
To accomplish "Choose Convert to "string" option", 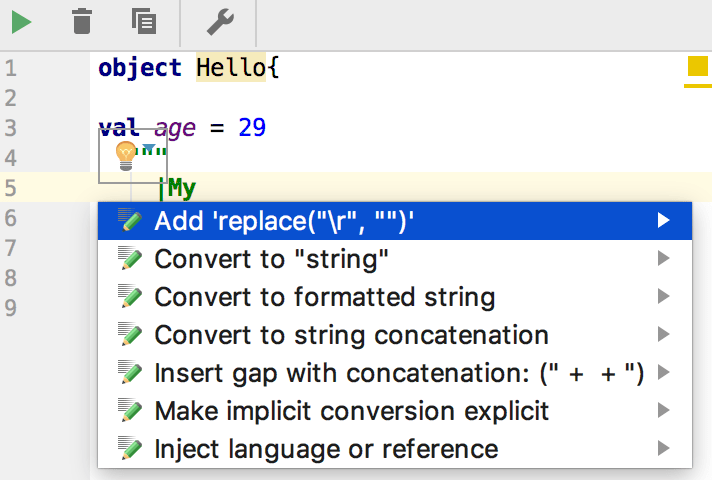I will (271, 259).
